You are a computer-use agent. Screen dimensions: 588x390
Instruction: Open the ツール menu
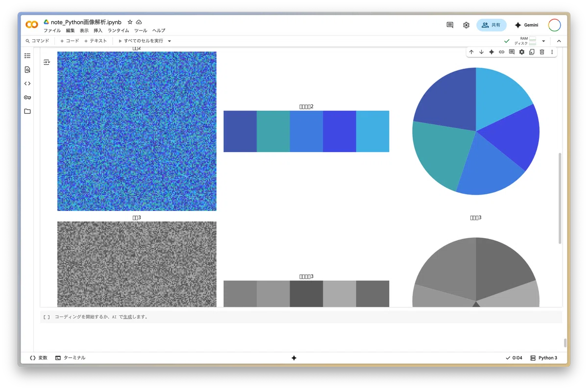pyautogui.click(x=141, y=30)
